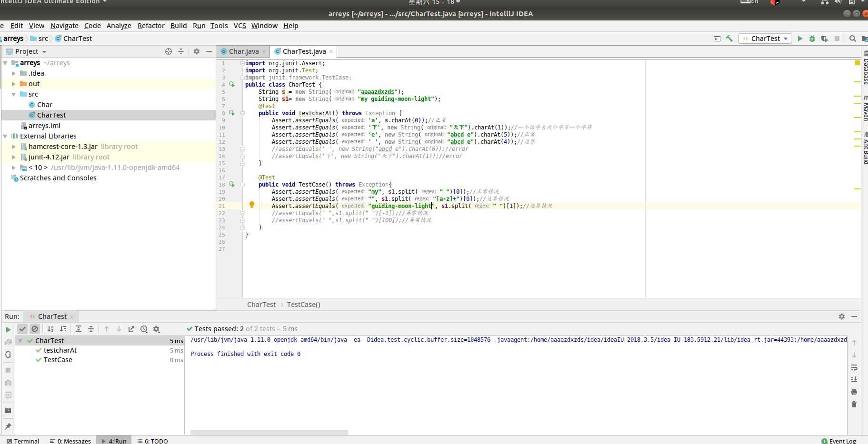Open the 0: Messages tool window
Screen dimensions: 868x444
70,441
